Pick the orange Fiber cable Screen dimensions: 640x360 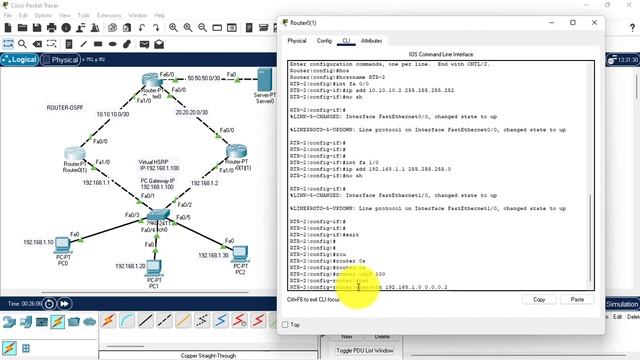coord(183,321)
